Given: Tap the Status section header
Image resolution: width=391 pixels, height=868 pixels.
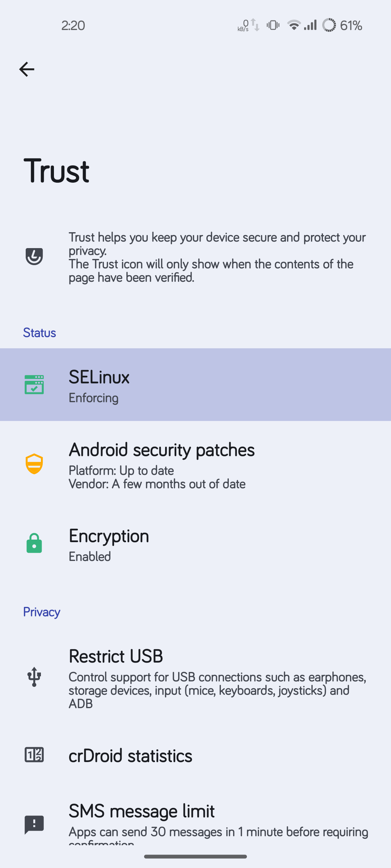Looking at the screenshot, I should pyautogui.click(x=39, y=333).
